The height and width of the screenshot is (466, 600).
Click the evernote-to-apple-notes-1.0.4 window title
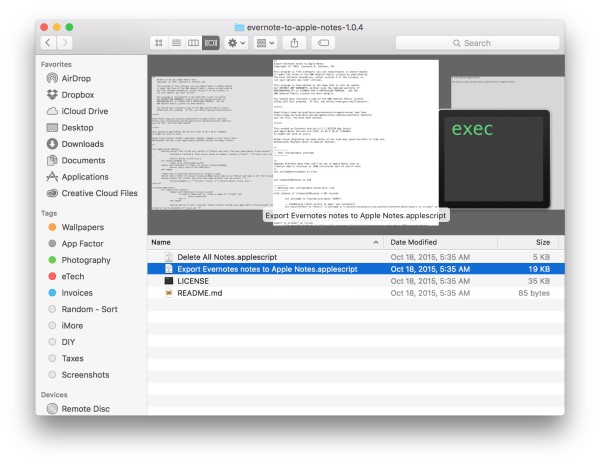coord(305,27)
